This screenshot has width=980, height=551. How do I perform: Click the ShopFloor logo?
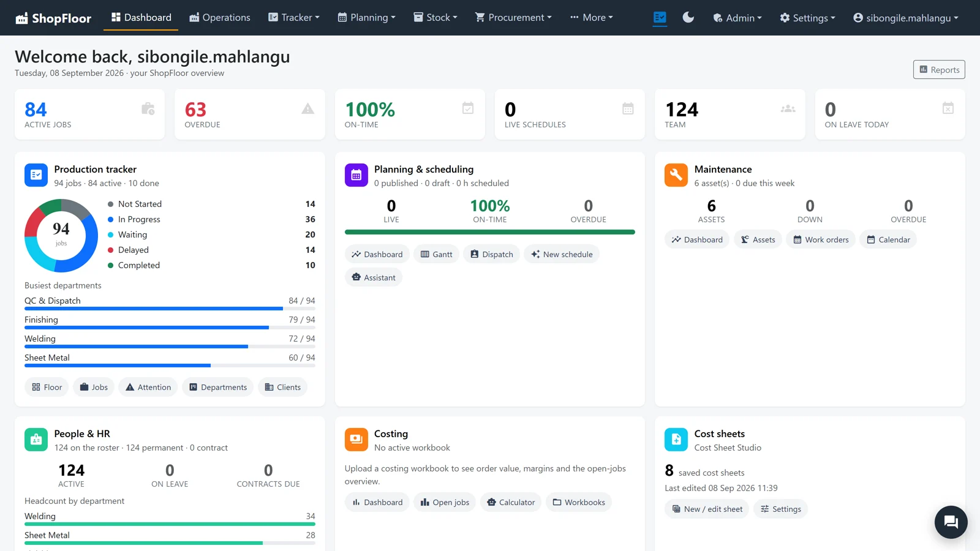53,18
